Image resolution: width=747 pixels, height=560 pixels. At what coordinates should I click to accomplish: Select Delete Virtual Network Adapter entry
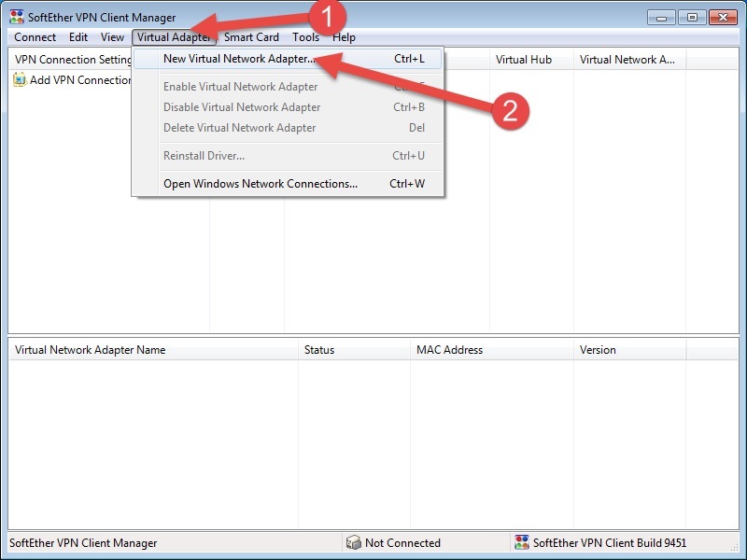click(288, 128)
